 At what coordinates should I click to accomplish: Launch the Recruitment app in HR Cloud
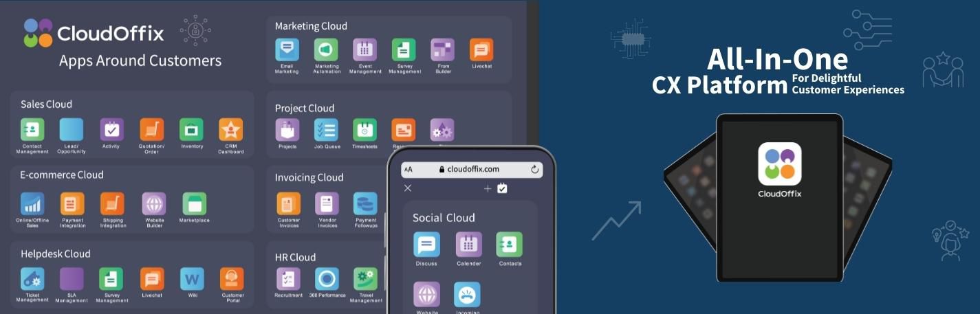pyautogui.click(x=288, y=280)
